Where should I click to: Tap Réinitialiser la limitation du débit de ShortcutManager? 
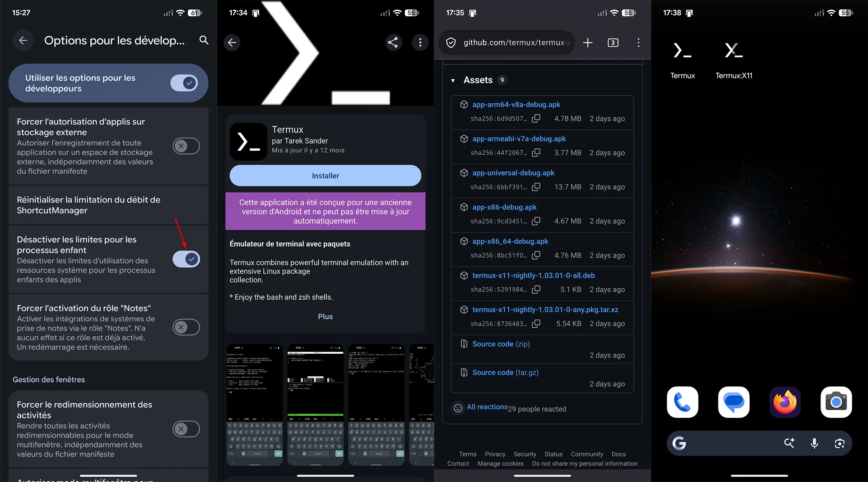pyautogui.click(x=108, y=205)
